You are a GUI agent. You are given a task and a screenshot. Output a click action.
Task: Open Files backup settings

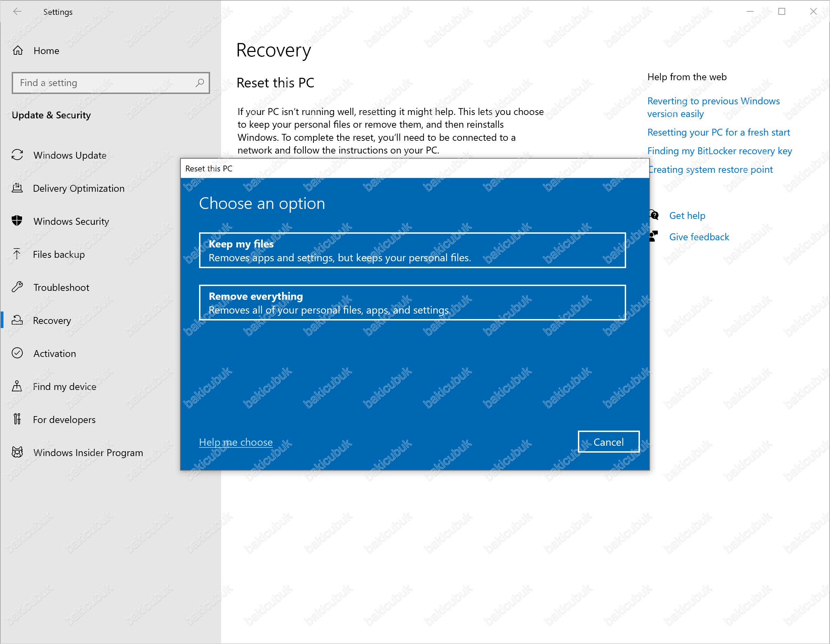59,254
